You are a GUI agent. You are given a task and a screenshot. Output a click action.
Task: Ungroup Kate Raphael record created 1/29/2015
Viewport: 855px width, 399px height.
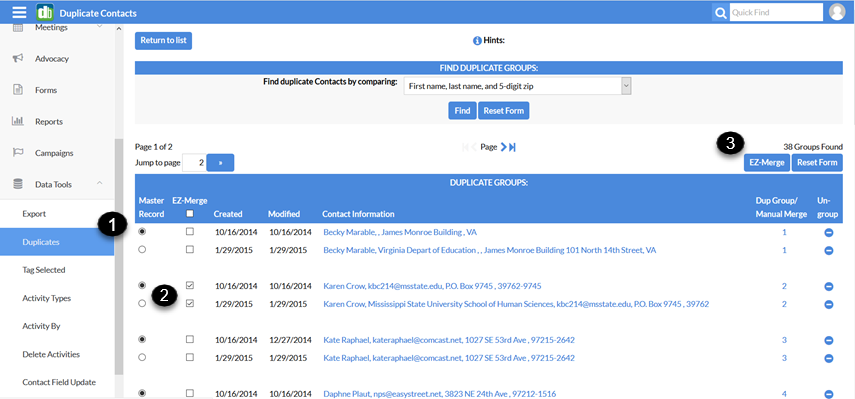click(829, 358)
